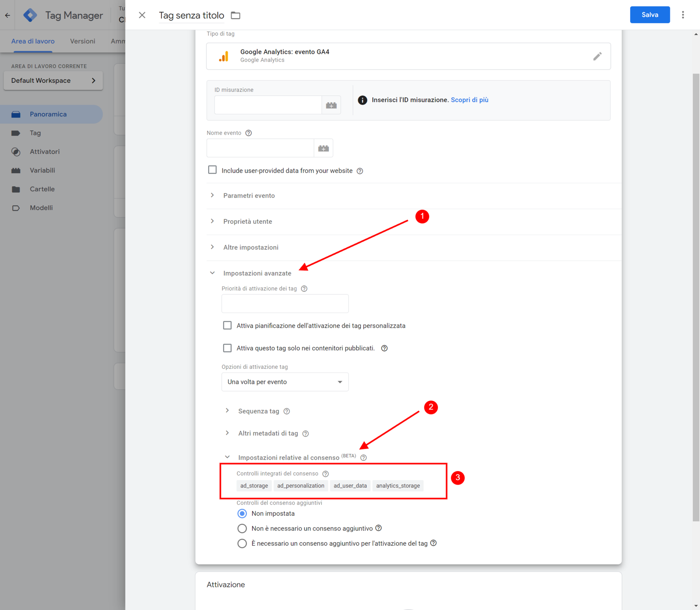This screenshot has width=700, height=610.
Task: Click the ad_personalization consent chip
Action: tap(300, 486)
